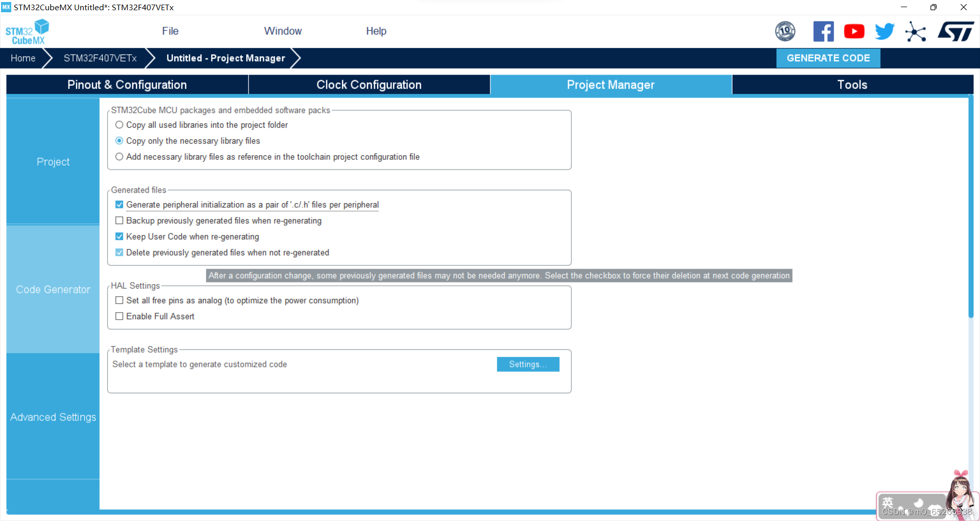The height and width of the screenshot is (521, 980).
Task: Open the Code Generator side section
Action: click(x=53, y=289)
